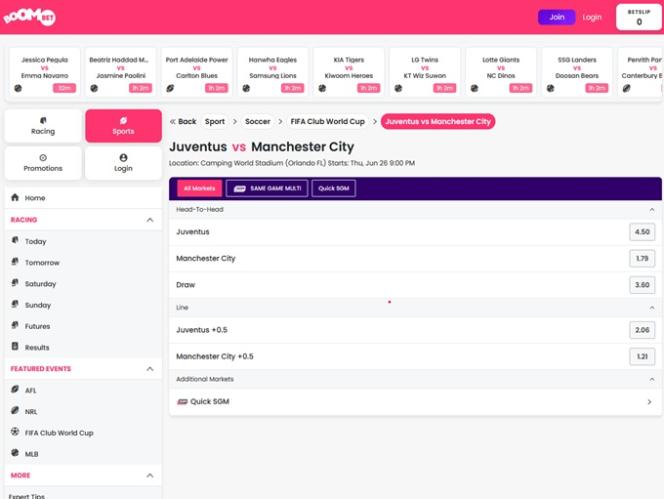Image resolution: width=664 pixels, height=499 pixels.
Task: Pick Manchester City odds 1.79
Action: click(642, 258)
